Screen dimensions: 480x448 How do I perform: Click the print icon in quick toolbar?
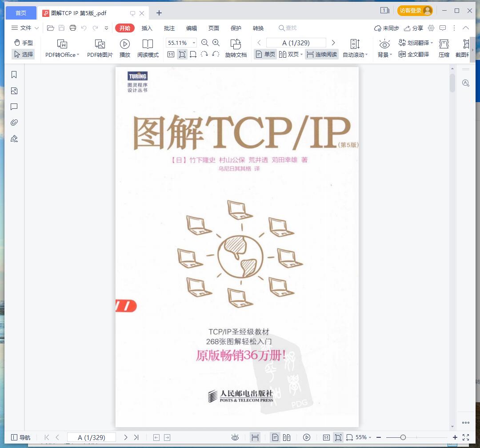(73, 28)
